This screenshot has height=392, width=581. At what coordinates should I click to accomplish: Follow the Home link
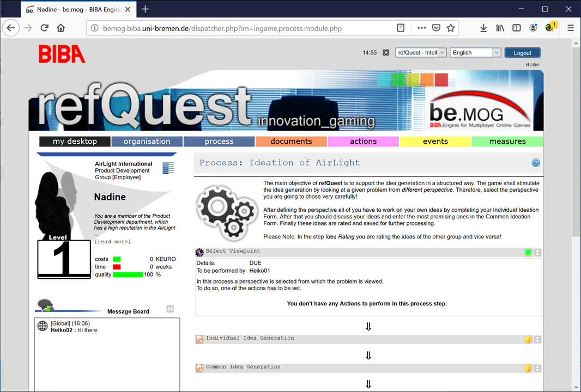[532, 64]
